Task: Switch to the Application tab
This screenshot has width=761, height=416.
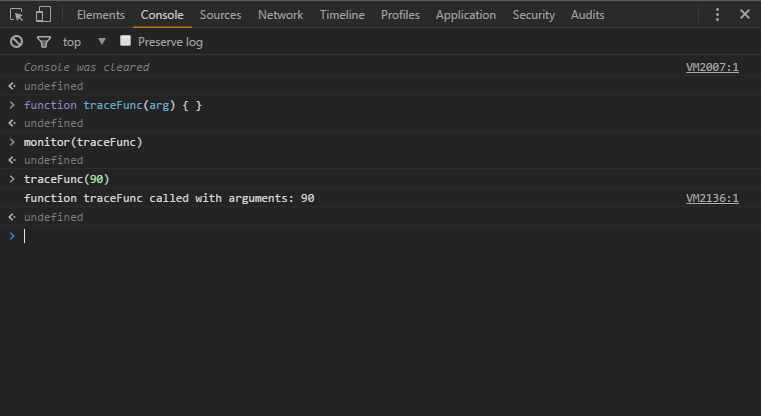Action: pos(466,15)
